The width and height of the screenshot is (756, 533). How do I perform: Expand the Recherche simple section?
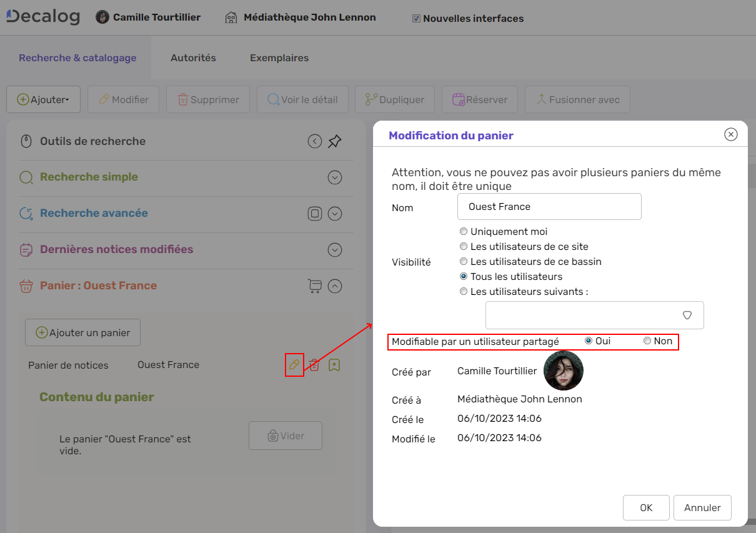pos(335,177)
